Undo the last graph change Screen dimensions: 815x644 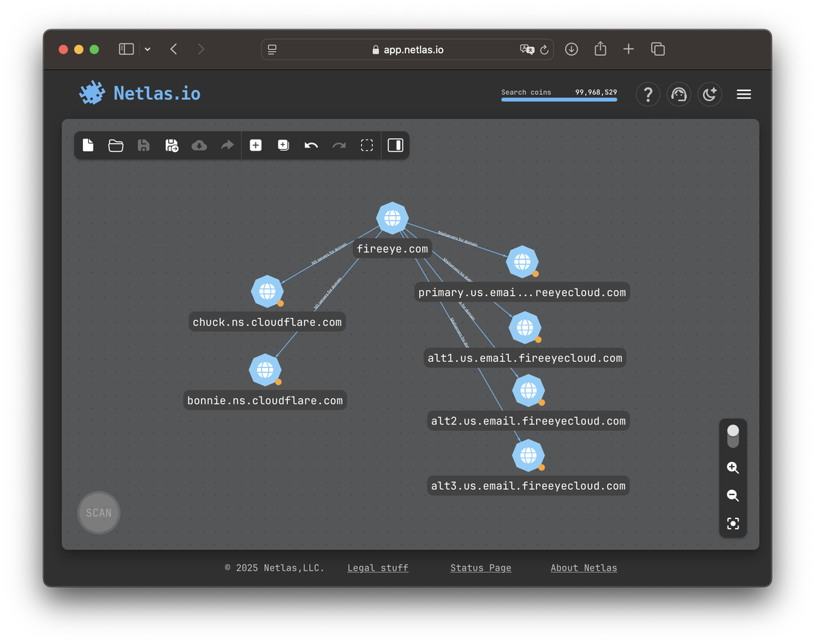(x=311, y=145)
